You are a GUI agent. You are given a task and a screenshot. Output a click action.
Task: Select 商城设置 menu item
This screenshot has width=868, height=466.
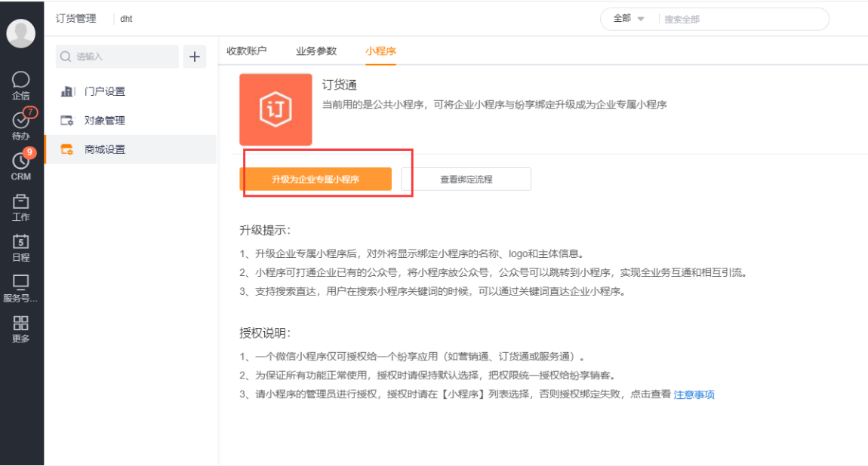tap(131, 149)
